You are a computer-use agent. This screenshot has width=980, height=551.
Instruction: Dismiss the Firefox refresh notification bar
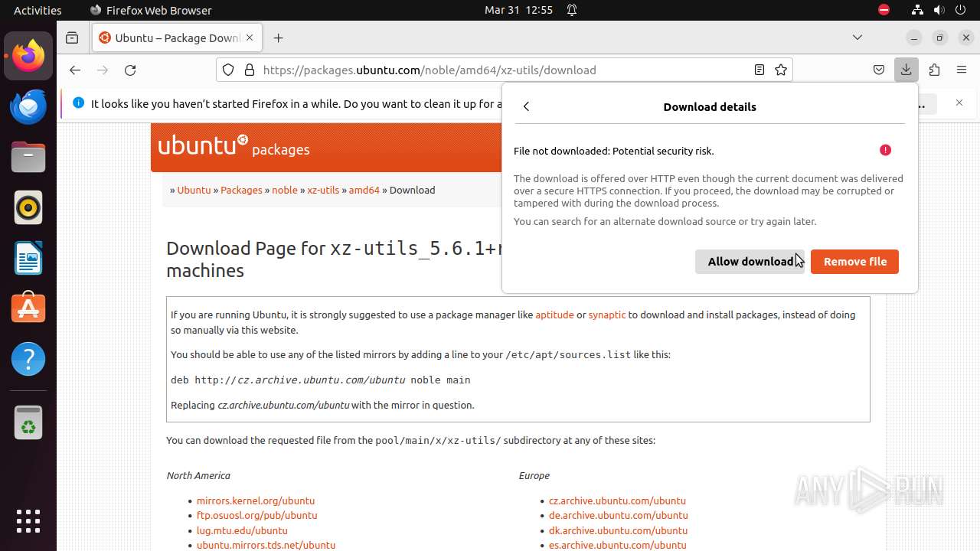click(x=959, y=103)
